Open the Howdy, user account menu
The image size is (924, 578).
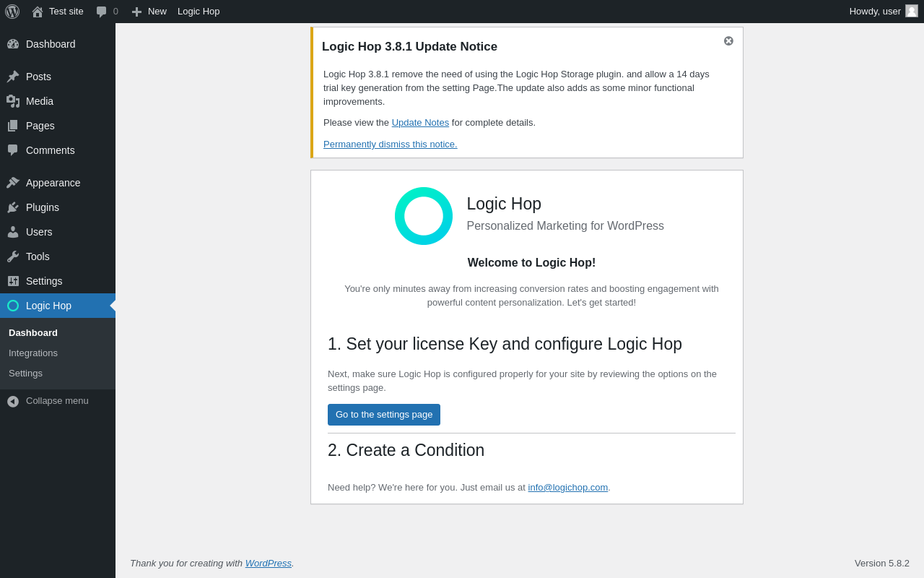click(884, 12)
